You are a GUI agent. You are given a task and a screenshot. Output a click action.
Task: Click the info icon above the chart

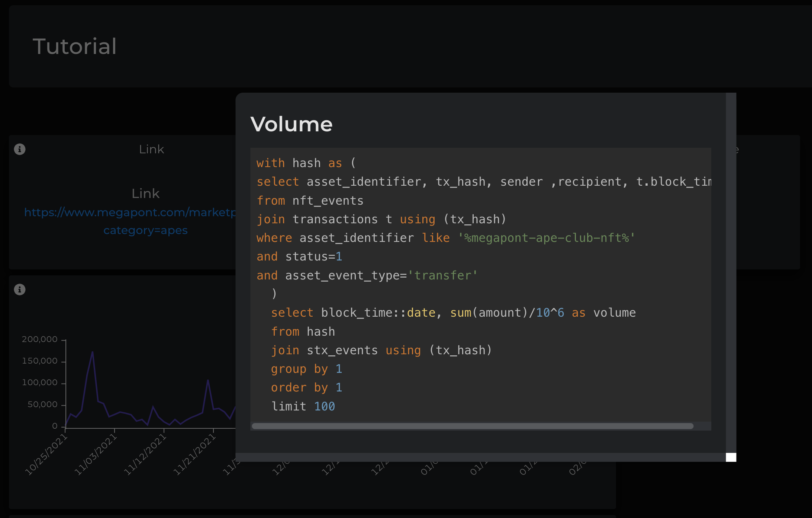(x=20, y=290)
